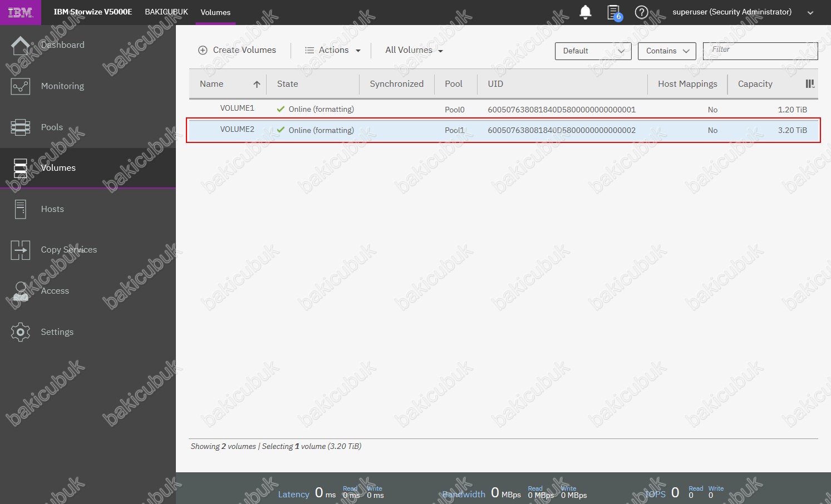Open the All Volumes view dropdown
Image resolution: width=831 pixels, height=504 pixels.
click(x=414, y=50)
